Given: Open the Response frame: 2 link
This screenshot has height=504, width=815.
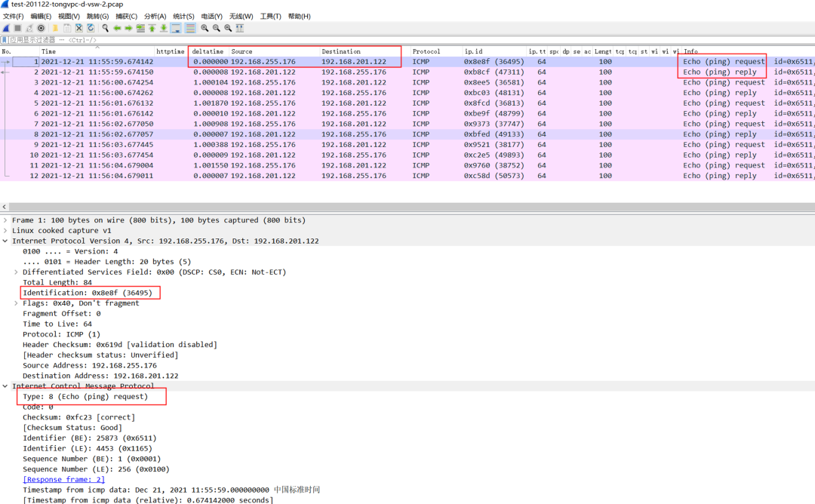Looking at the screenshot, I should tap(64, 480).
